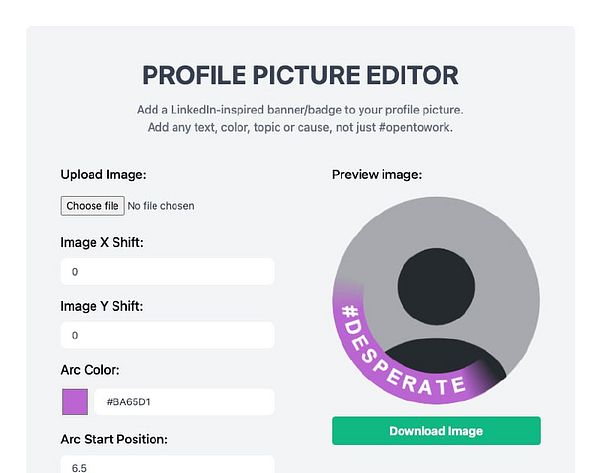Image resolution: width=600 pixels, height=473 pixels.
Task: Click the LinkedIn-inspired banner description line
Action: click(x=300, y=109)
